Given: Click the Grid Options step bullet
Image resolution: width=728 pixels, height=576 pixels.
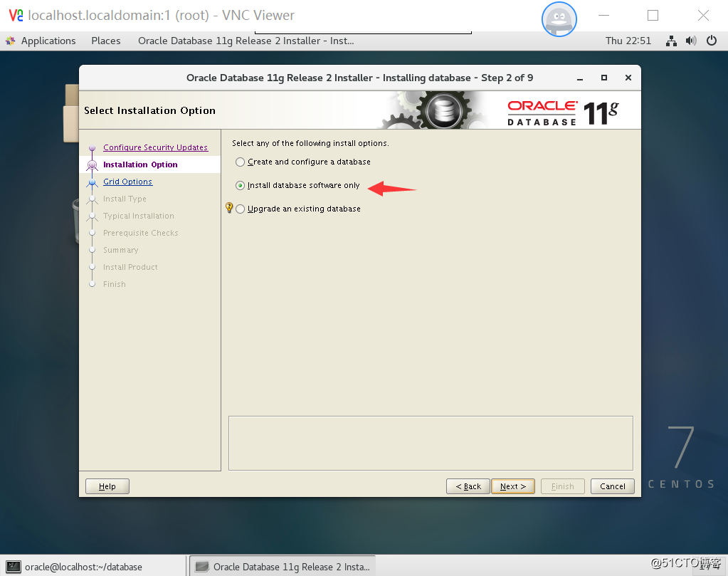Looking at the screenshot, I should pos(92,182).
